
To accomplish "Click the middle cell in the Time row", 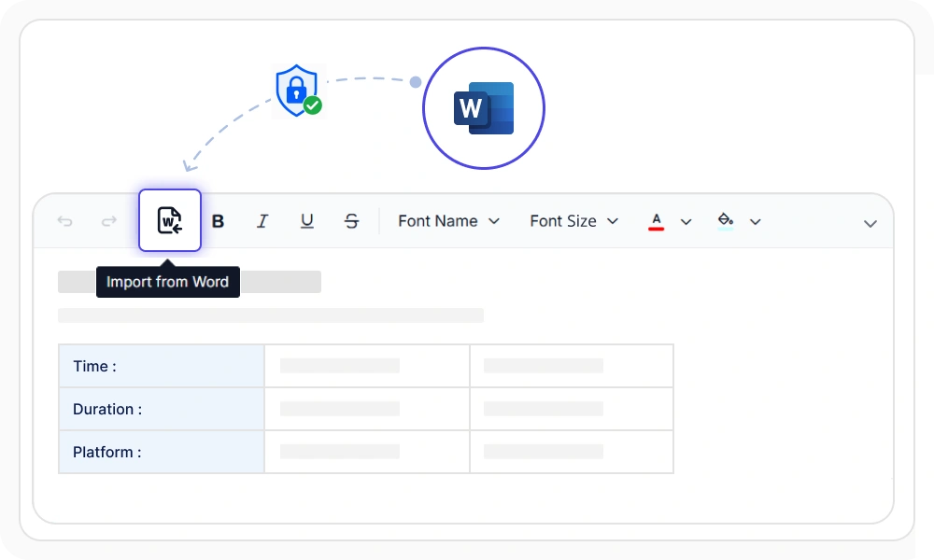I will coord(367,366).
